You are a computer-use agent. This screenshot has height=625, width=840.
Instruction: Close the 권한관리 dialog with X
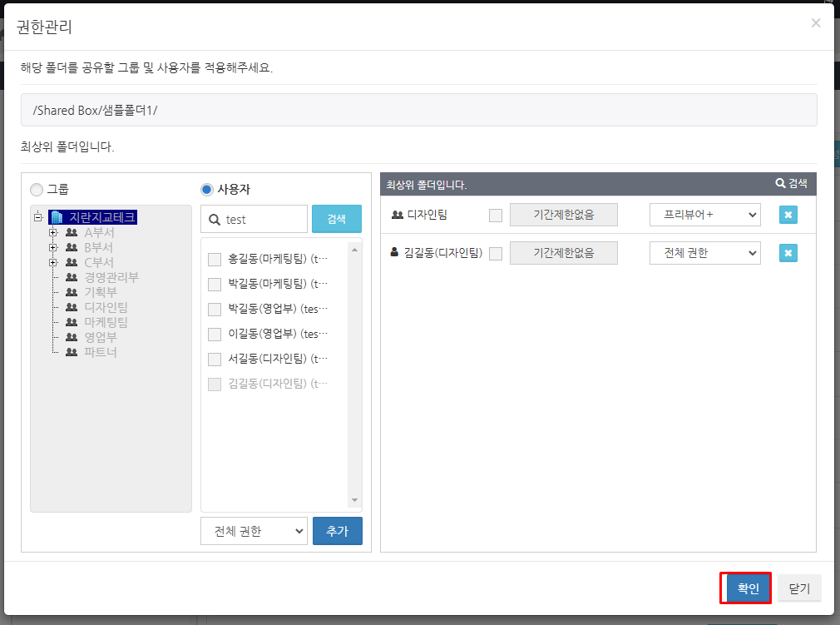tap(816, 23)
